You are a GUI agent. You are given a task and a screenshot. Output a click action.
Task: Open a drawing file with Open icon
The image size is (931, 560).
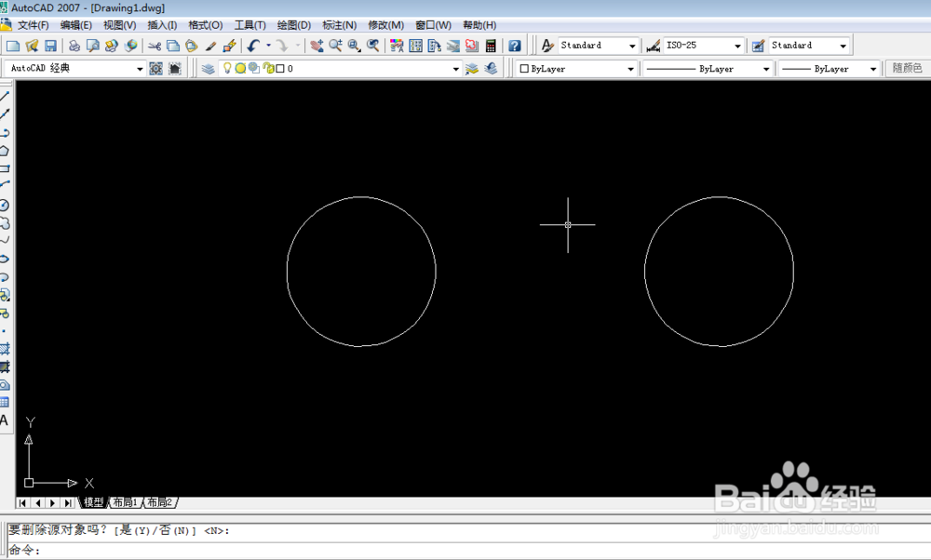pos(32,46)
